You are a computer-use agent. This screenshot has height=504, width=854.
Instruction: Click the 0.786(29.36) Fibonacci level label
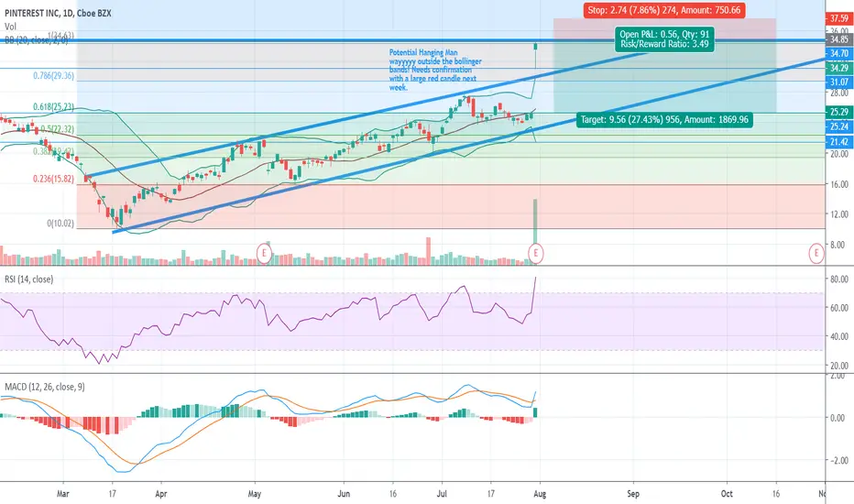(x=53, y=76)
